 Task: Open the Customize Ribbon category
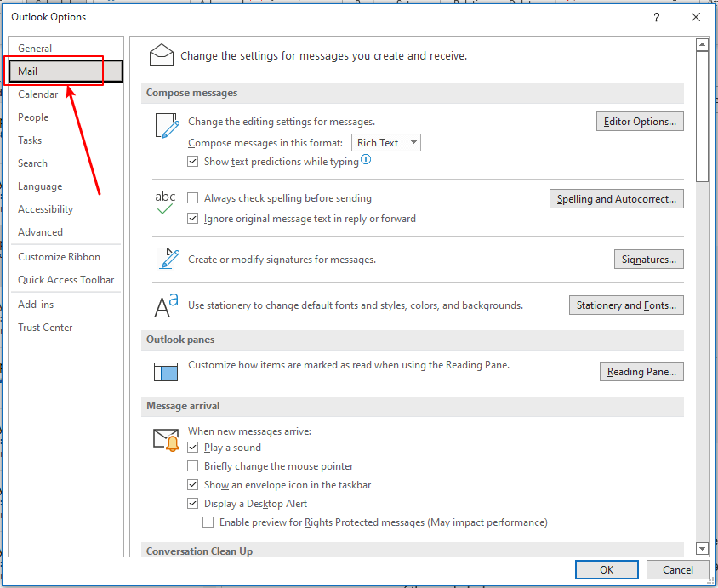tap(66, 257)
